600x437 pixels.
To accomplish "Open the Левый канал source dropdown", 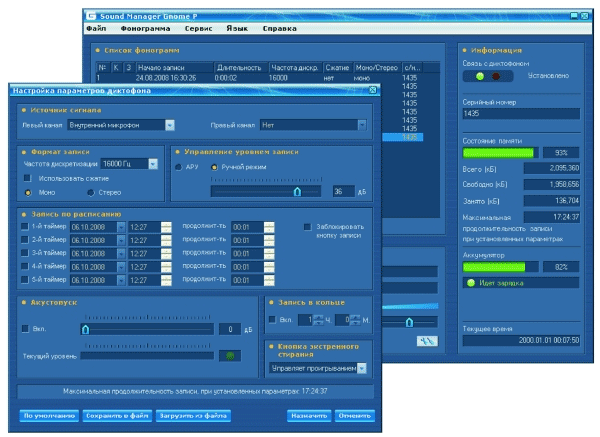I will (170, 125).
